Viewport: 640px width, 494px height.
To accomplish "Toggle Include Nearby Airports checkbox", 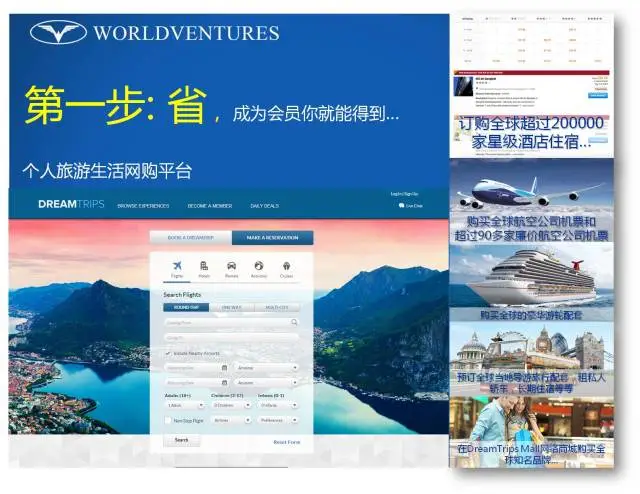I will click(168, 353).
